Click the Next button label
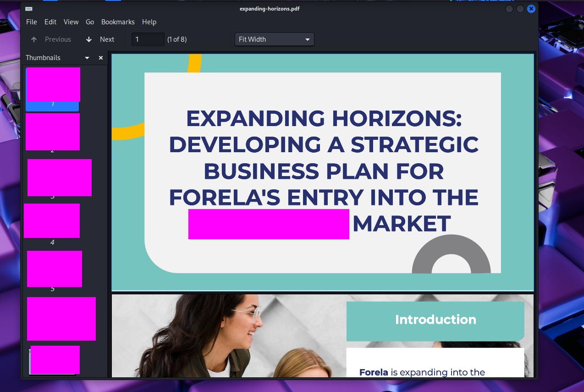 [x=107, y=39]
